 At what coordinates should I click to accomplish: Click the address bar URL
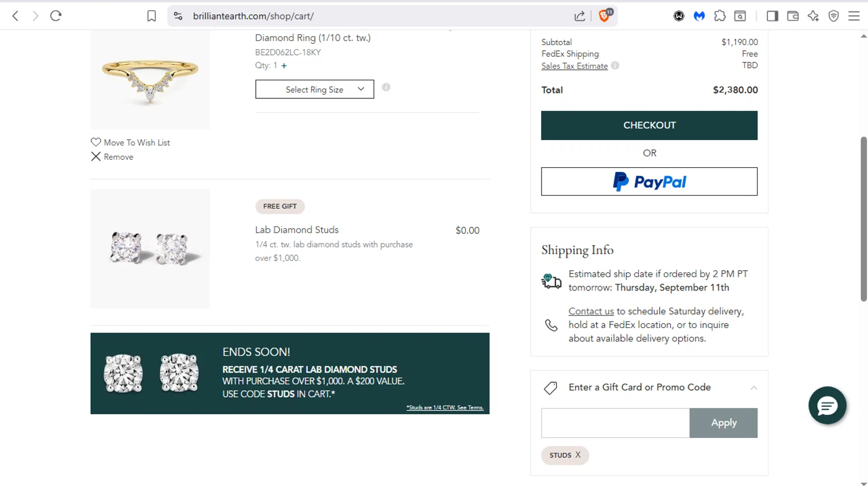pos(253,16)
